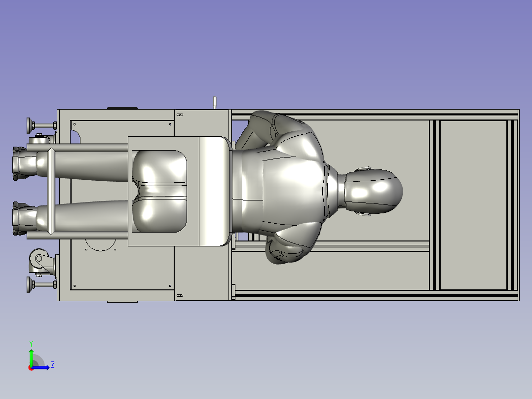The width and height of the screenshot is (532, 399).
Task: Click the blue Z axis of triad
Action: click(x=41, y=367)
